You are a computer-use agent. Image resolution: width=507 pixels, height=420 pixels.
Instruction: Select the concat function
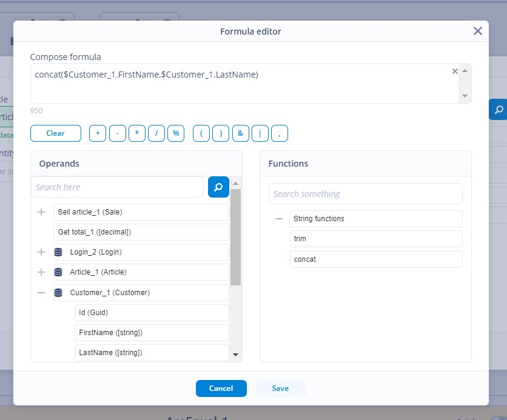pos(376,259)
